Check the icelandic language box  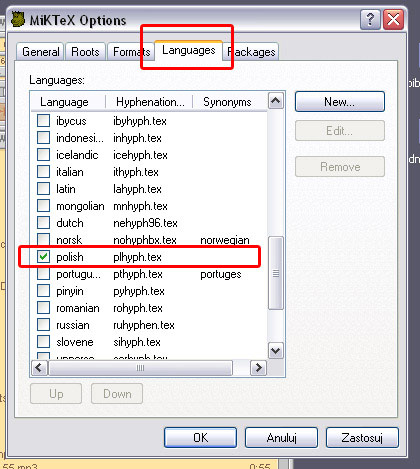tap(43, 154)
